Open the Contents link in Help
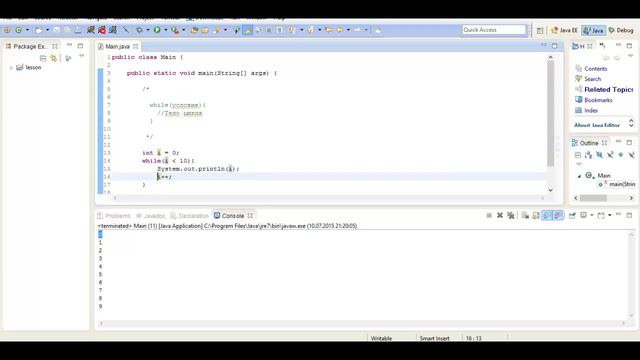This screenshot has width=640, height=360. pos(596,69)
